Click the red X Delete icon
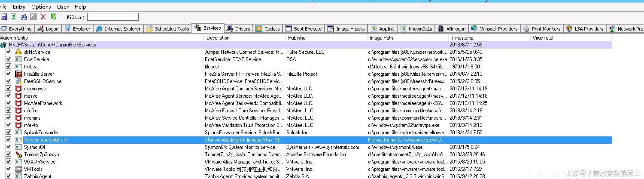644x179 pixels. pos(43,17)
